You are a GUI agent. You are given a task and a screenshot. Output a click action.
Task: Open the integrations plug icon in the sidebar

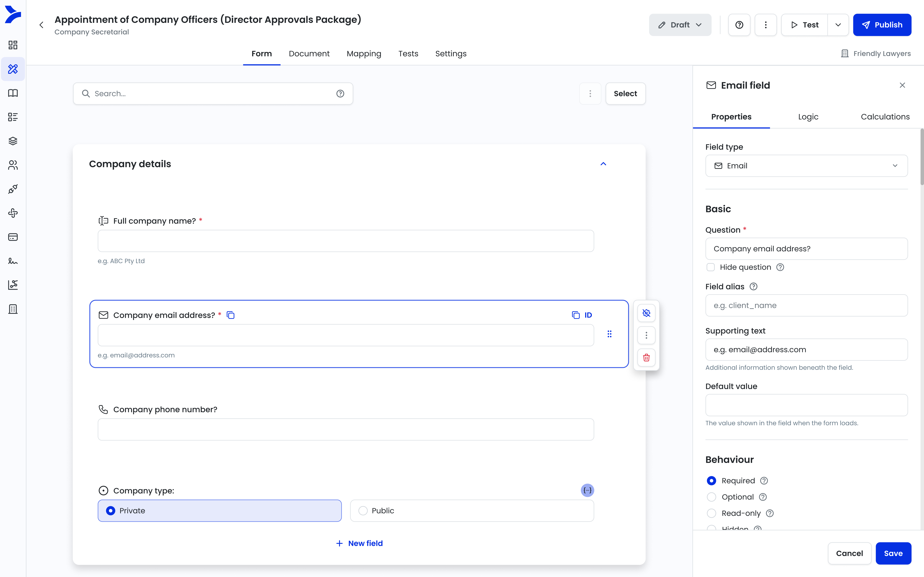coord(13,188)
